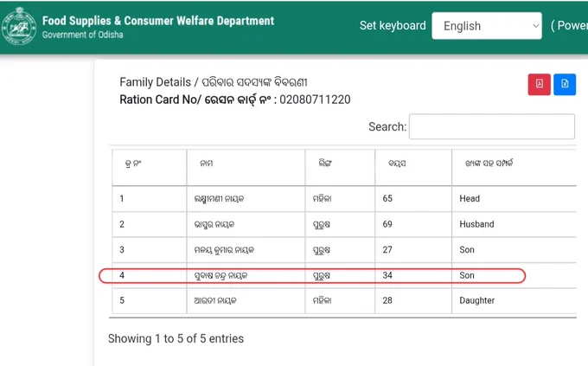Viewport: 588px width, 366px height.
Task: Click the red PDF export icon
Action: point(539,84)
